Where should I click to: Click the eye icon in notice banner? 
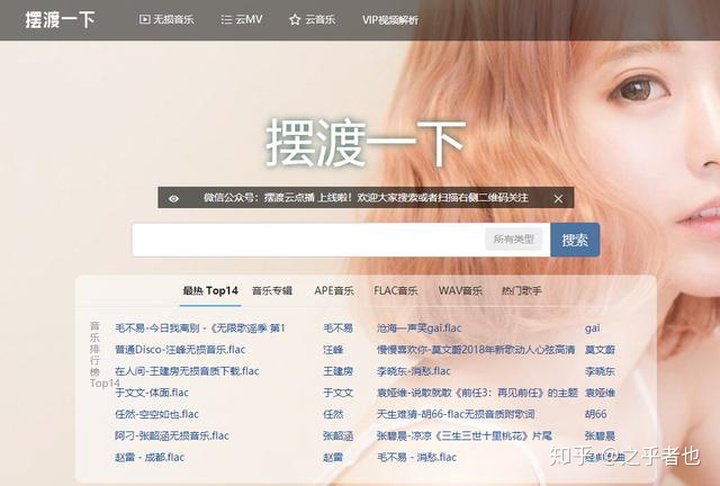tap(174, 198)
